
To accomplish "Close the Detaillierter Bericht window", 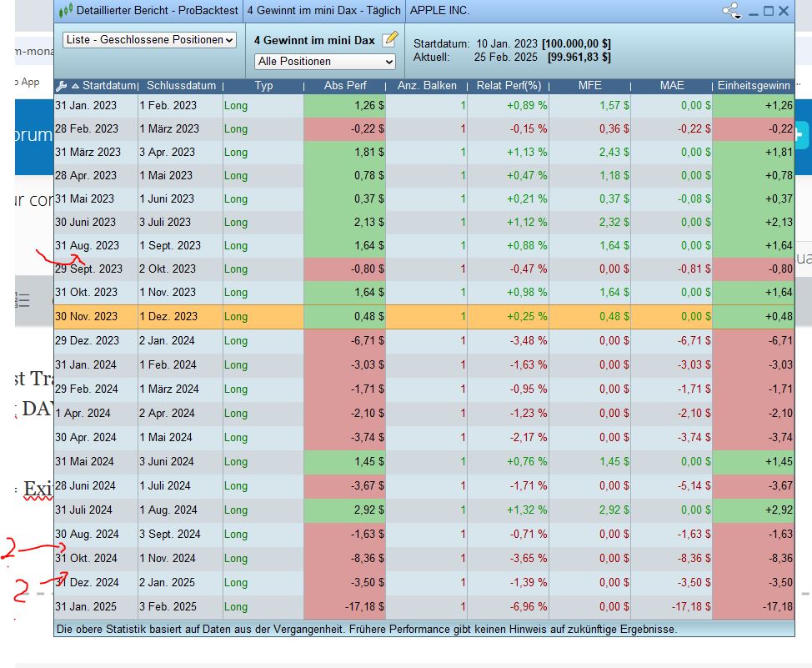I will tap(784, 11).
